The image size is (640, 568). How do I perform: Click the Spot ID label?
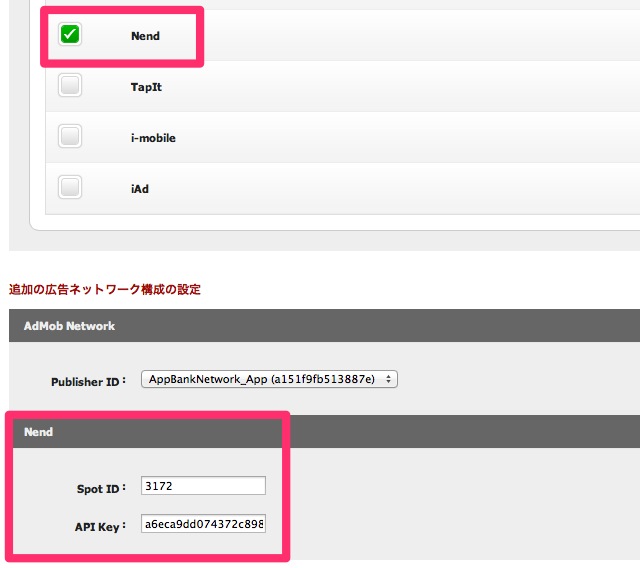pos(101,488)
